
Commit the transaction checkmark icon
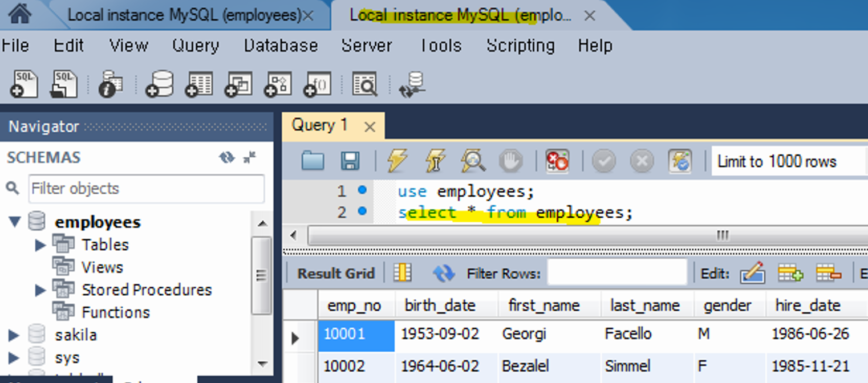(x=603, y=161)
